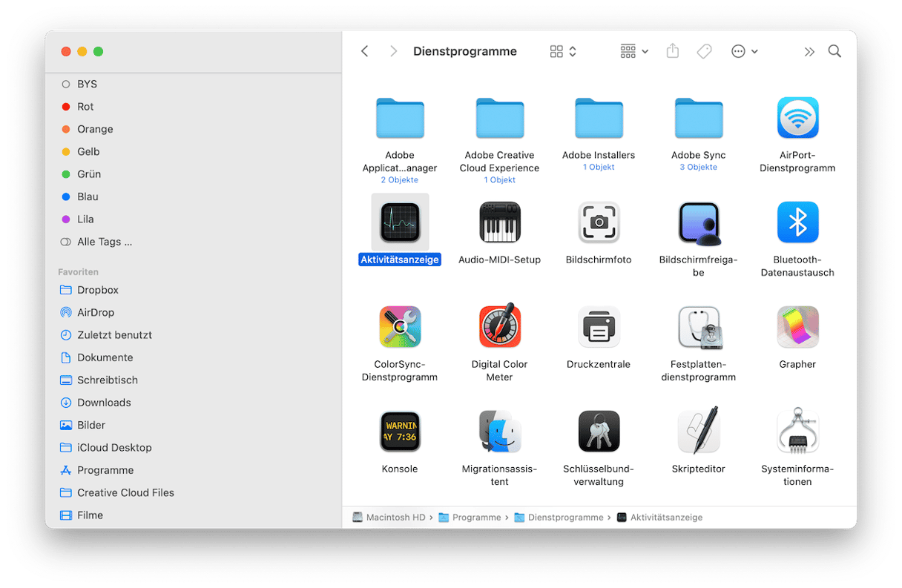Image resolution: width=902 pixels, height=588 pixels.
Task: Open the icon view switcher dropdown
Action: click(563, 51)
